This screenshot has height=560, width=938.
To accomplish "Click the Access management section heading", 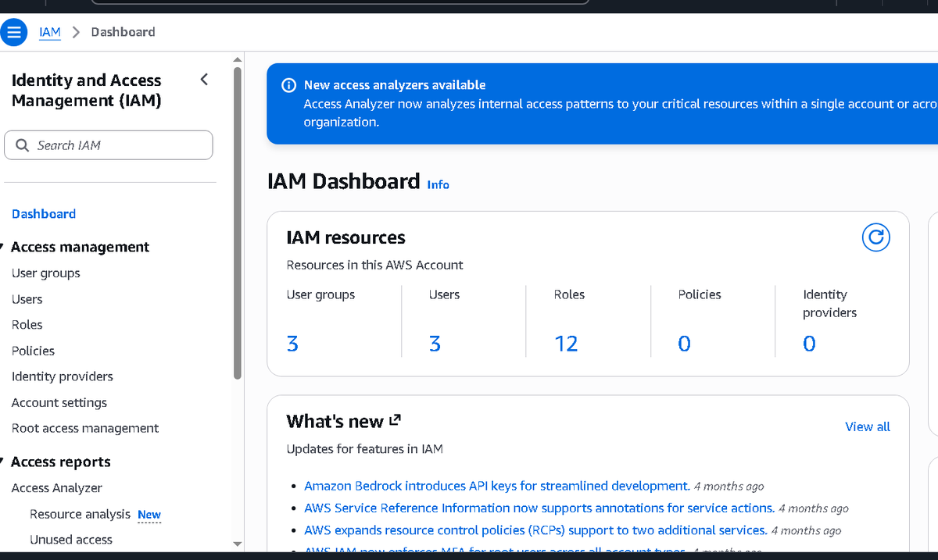I will 80,247.
